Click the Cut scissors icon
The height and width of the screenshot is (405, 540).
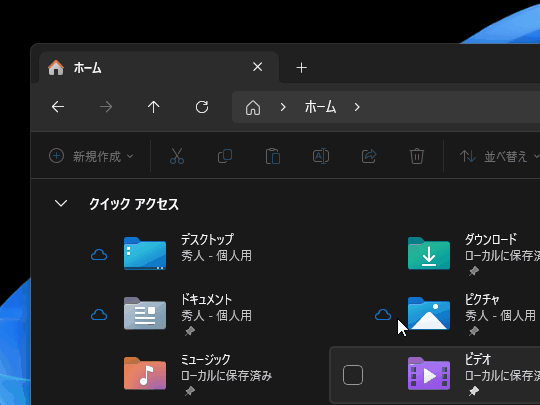point(177,156)
